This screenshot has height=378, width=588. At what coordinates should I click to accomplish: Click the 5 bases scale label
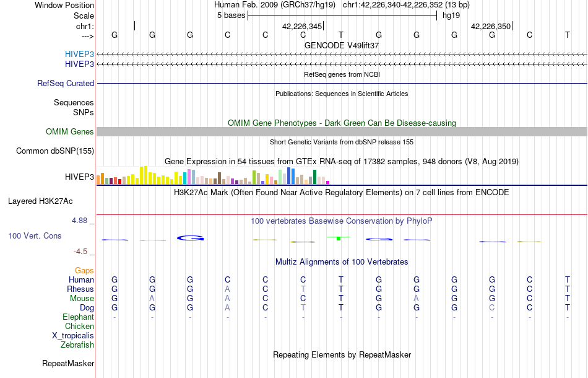[x=231, y=15]
